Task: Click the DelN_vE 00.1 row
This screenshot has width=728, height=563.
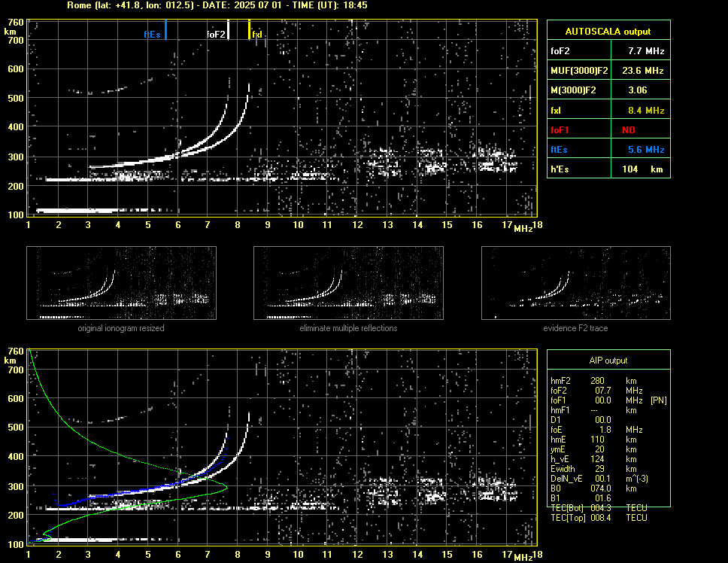Action: 599,479
